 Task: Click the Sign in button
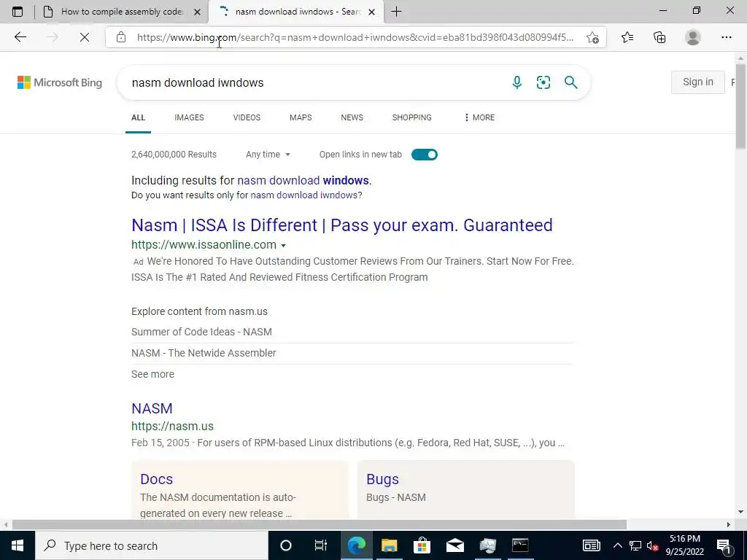coord(698,82)
